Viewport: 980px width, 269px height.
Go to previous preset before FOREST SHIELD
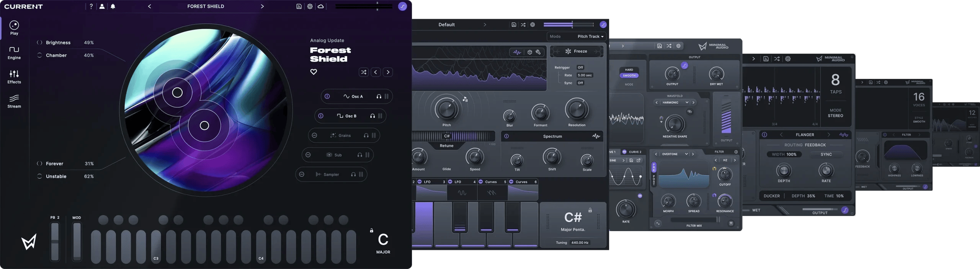click(149, 6)
